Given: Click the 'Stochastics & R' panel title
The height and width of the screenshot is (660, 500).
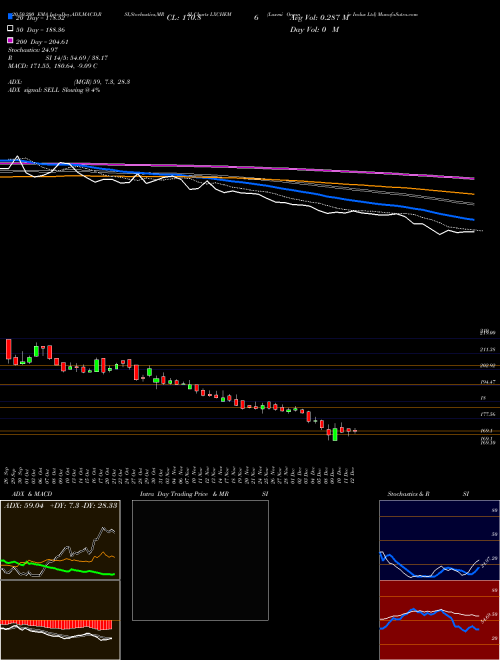Looking at the screenshot, I should 408,494.
